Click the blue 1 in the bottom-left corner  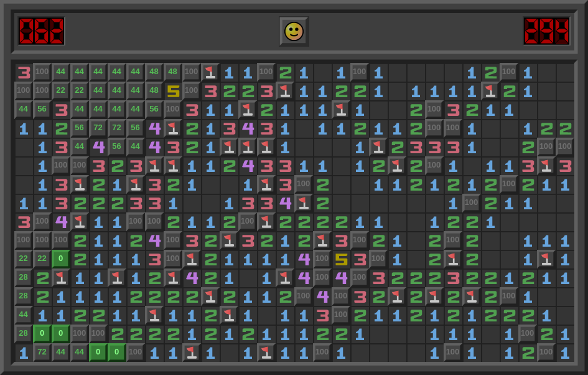[24, 353]
